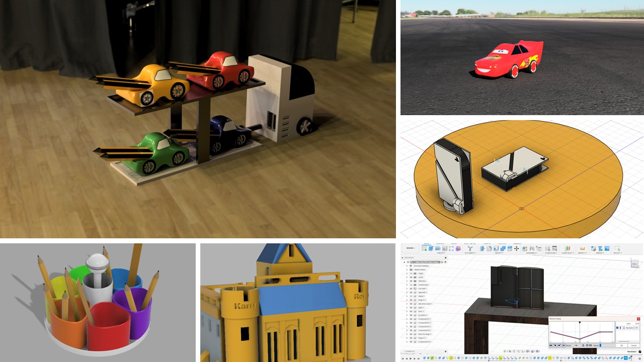Select 'ps button:1' in browser
644x362 pixels.
(423, 315)
